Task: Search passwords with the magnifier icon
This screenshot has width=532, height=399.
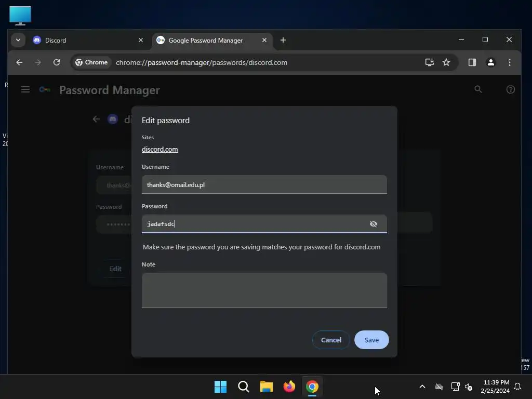Action: [478, 89]
